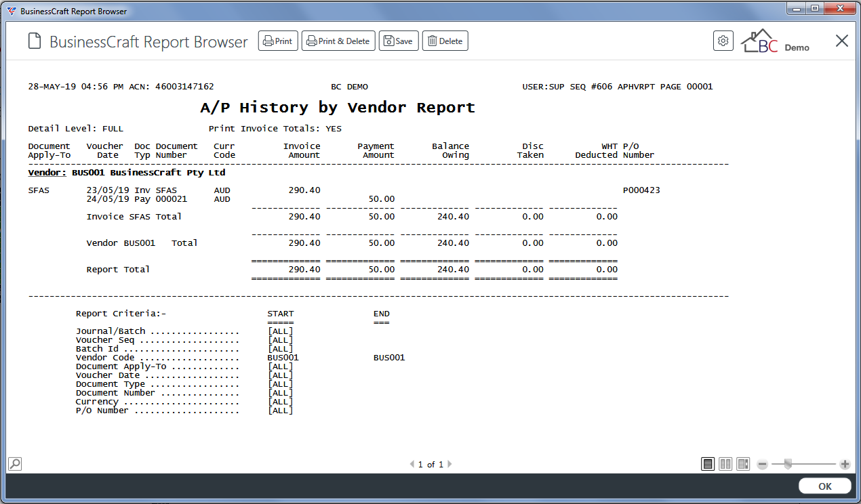This screenshot has height=504, width=861.
Task: Switch to the page view with side panel
Action: coord(743,464)
